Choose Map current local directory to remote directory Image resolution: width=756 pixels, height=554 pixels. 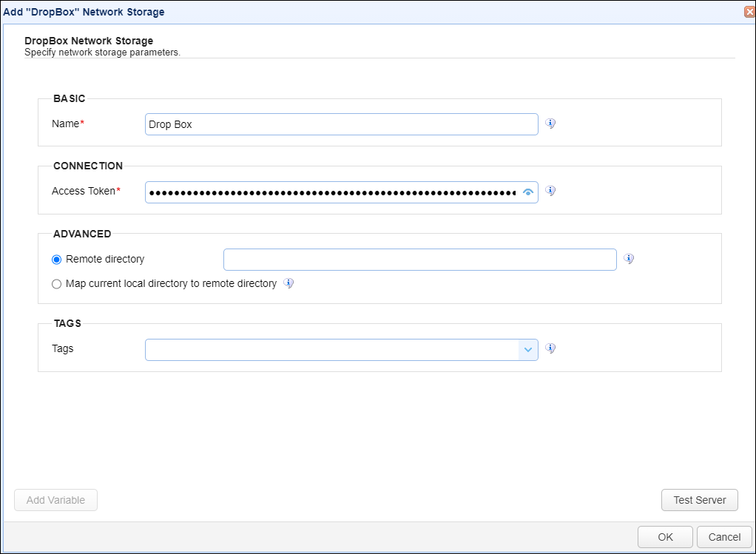click(57, 284)
